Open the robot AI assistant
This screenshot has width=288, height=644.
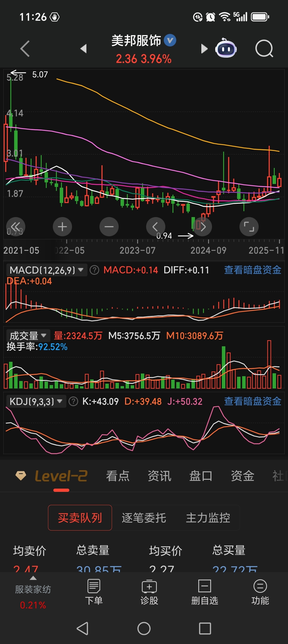click(x=226, y=48)
